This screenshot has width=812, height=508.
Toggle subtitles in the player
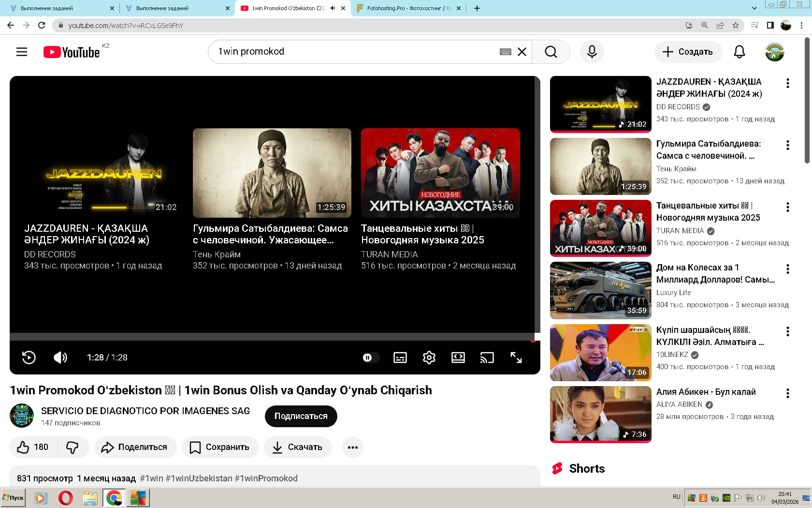click(400, 358)
